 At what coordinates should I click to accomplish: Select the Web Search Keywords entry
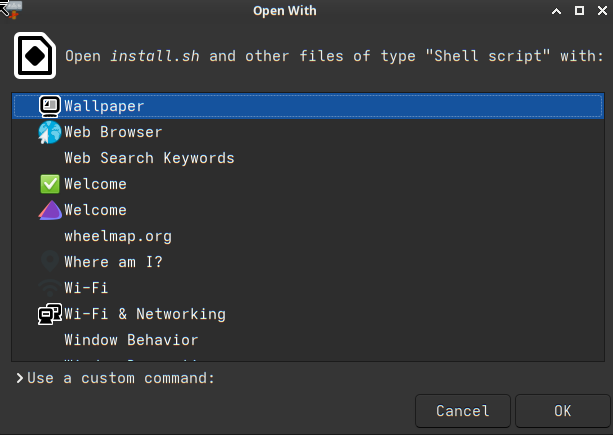308,158
